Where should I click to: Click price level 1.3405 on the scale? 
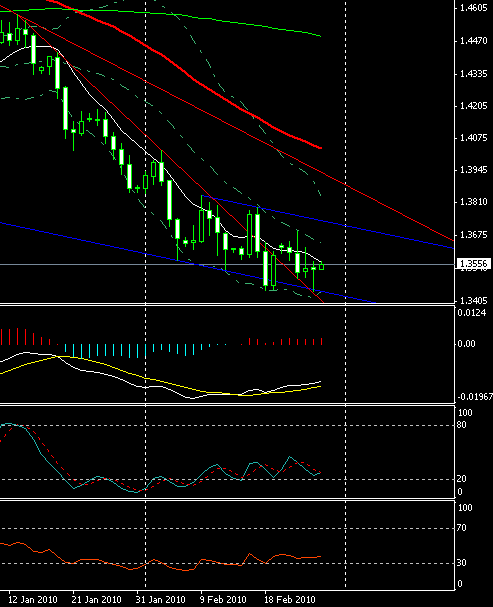click(473, 300)
